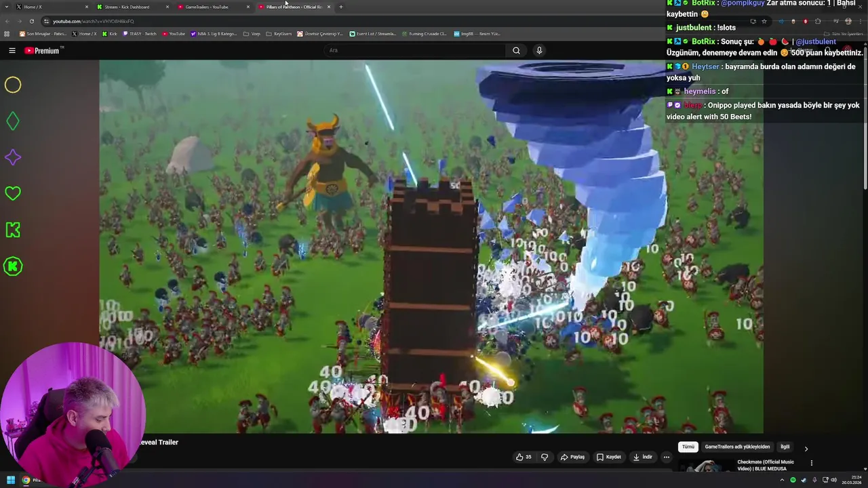
Task: Open the ImgBB bookmark
Action: click(477, 33)
